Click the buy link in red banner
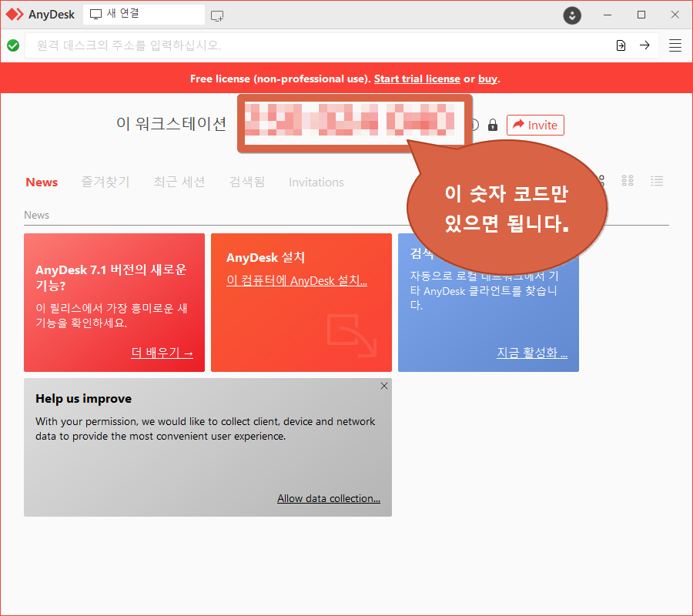693x616 pixels. pyautogui.click(x=487, y=79)
